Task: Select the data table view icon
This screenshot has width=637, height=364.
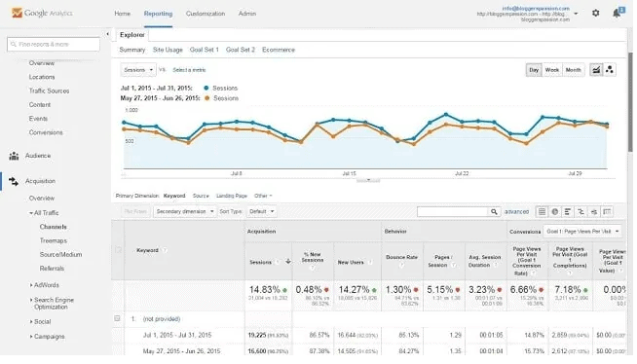Action: [542, 211]
